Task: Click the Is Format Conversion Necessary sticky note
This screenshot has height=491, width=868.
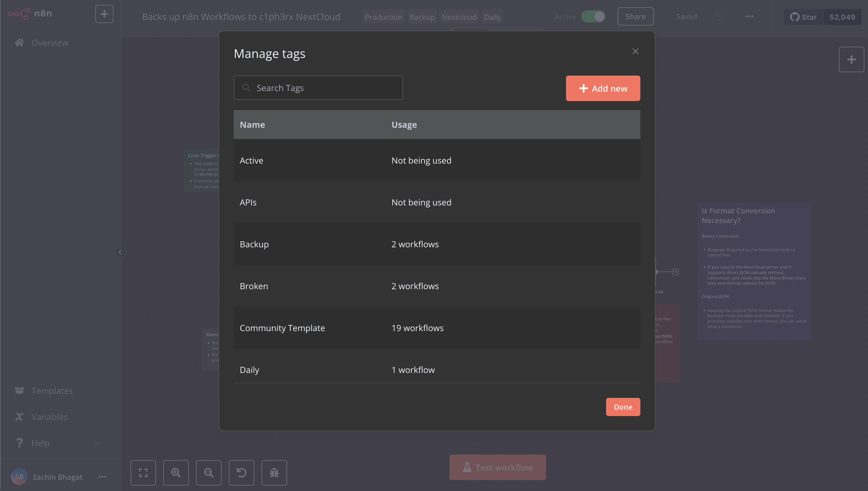Action: (754, 272)
